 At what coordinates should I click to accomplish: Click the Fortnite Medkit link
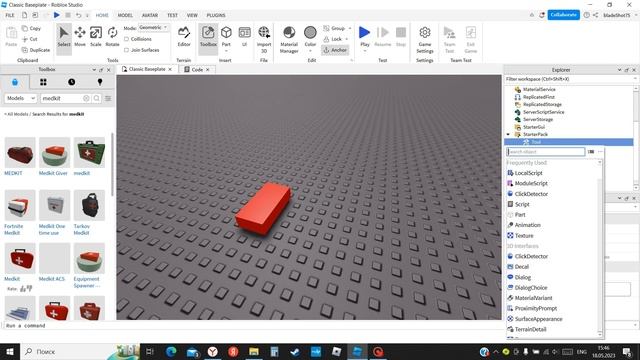point(13,229)
